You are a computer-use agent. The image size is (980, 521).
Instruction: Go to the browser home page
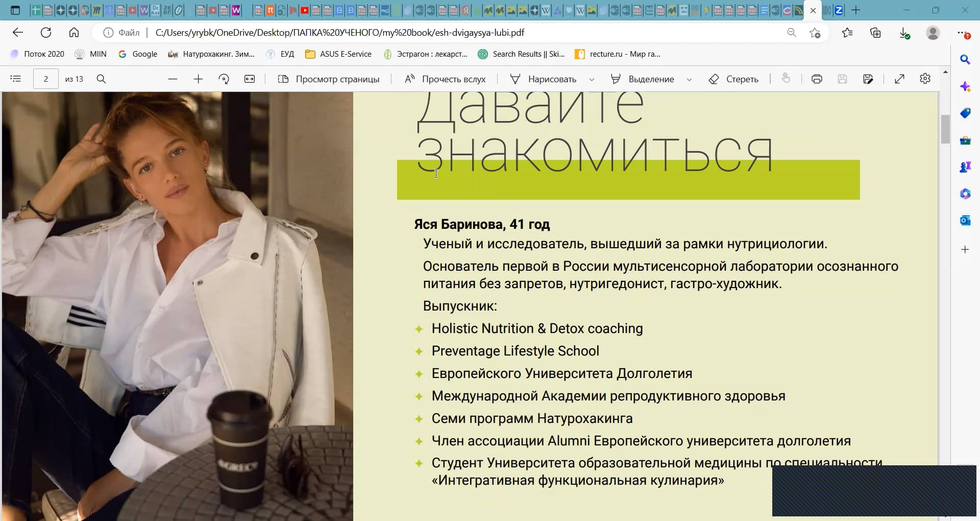[x=74, y=33]
